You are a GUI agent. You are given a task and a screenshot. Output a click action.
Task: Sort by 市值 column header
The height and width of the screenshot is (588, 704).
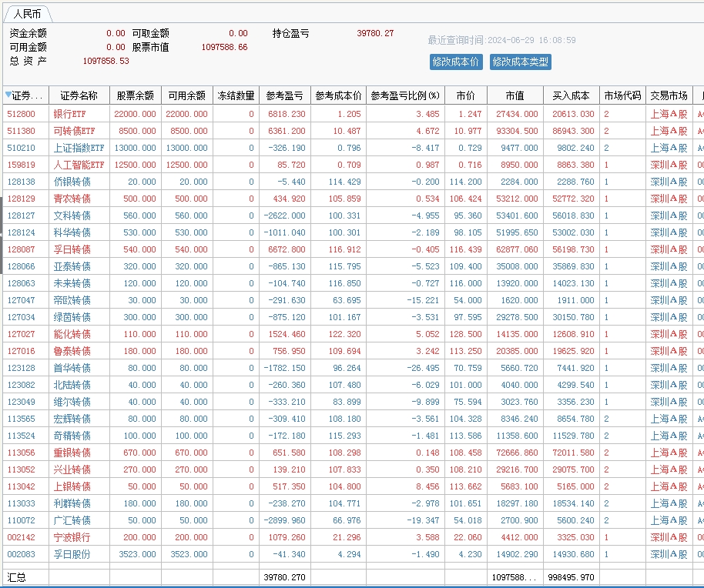coord(515,96)
